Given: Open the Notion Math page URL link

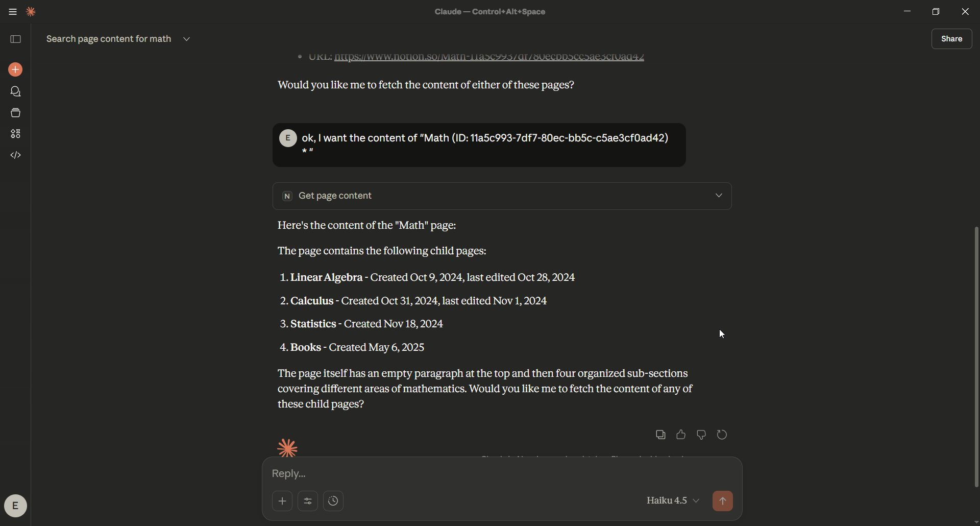Looking at the screenshot, I should tap(489, 57).
